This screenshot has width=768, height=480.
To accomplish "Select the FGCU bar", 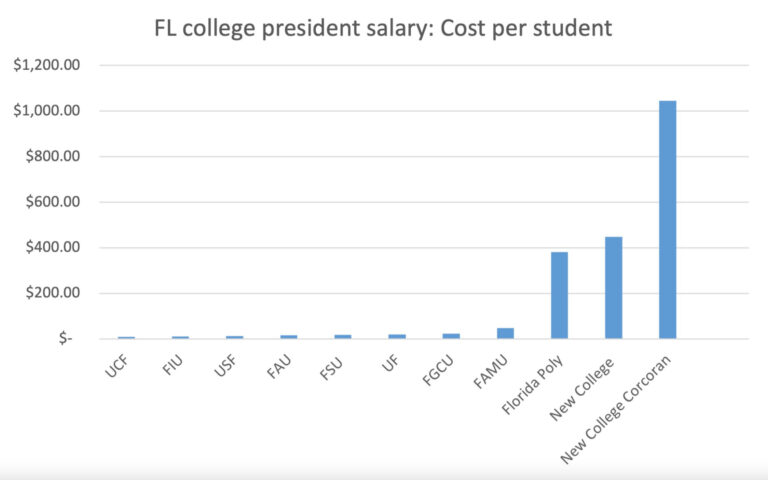I will point(451,335).
